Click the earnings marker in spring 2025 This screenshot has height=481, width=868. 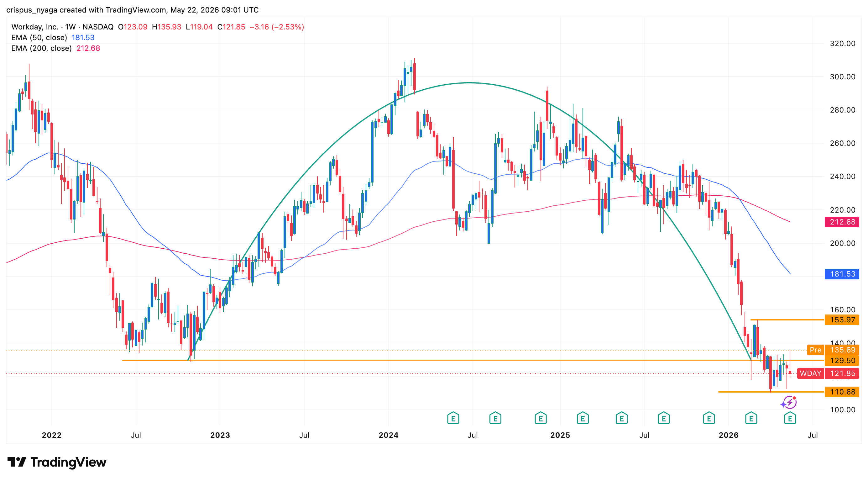(x=622, y=418)
